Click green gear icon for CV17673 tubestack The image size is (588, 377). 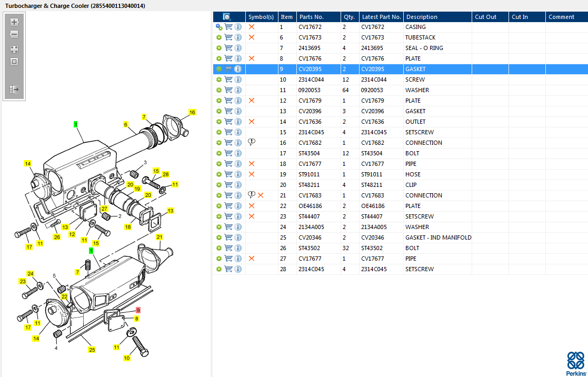(x=219, y=37)
